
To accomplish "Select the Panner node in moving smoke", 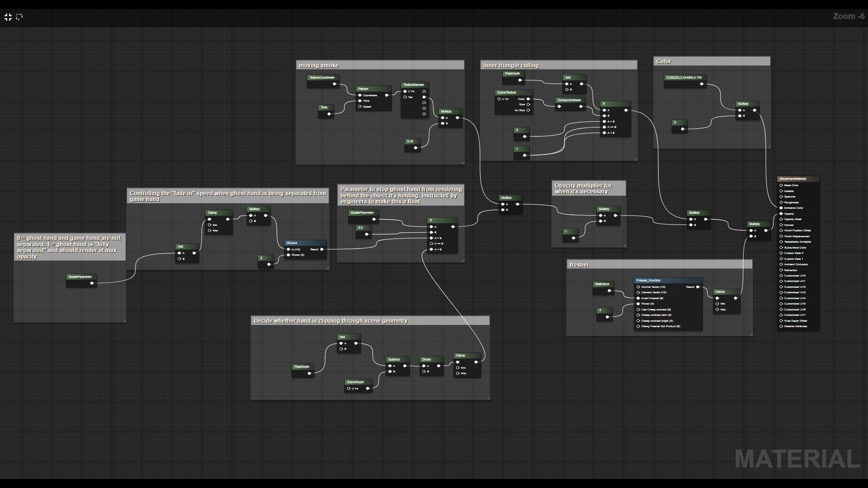I will point(373,89).
